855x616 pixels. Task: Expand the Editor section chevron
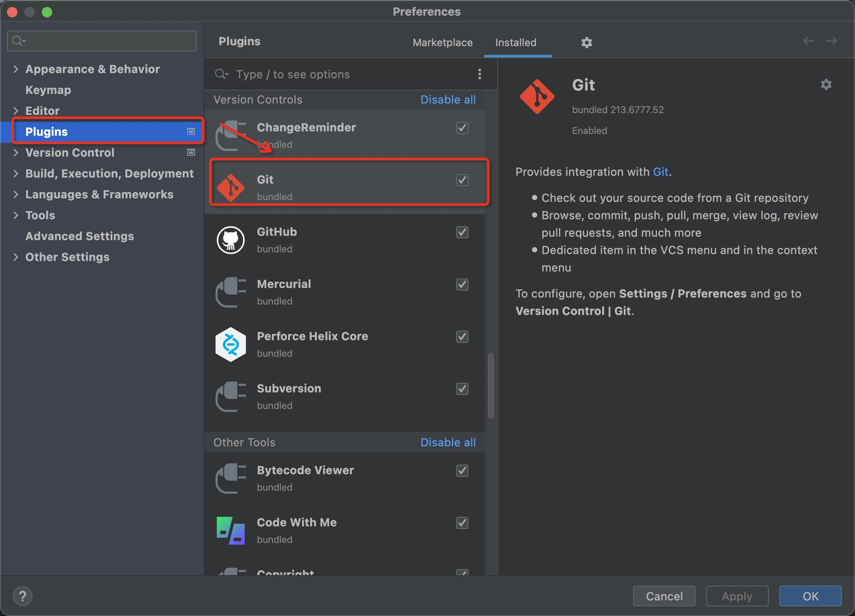pos(16,110)
